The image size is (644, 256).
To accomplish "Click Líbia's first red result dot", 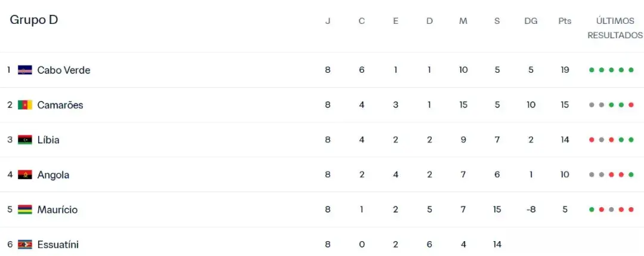I will pos(592,140).
